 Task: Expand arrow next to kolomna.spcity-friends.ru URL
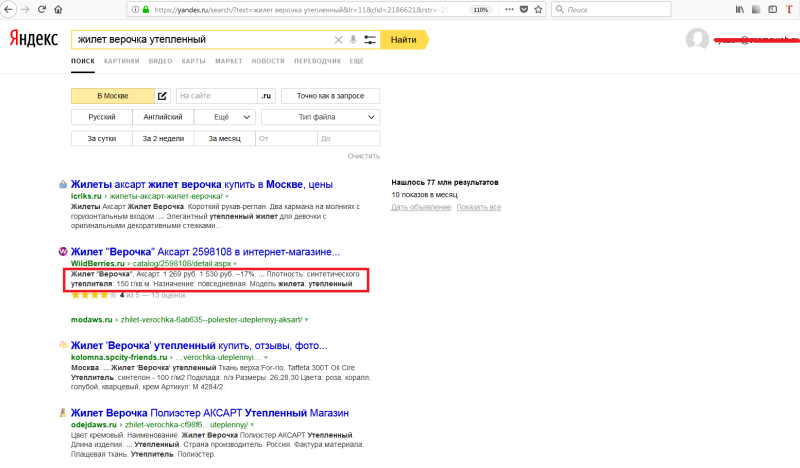click(x=266, y=358)
